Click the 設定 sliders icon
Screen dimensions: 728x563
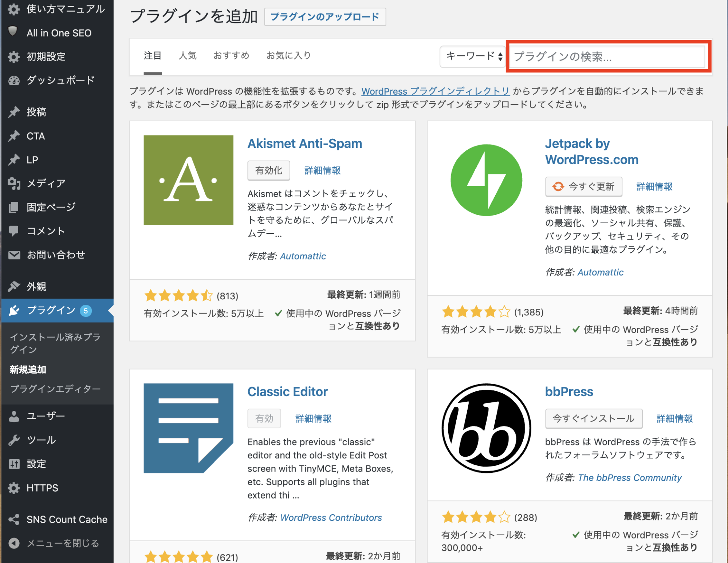coord(14,464)
